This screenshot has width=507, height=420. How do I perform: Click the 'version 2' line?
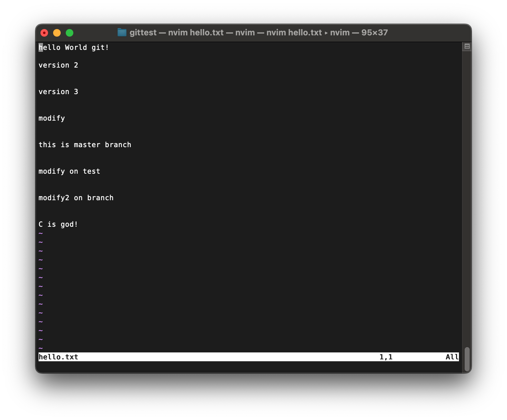pyautogui.click(x=58, y=65)
